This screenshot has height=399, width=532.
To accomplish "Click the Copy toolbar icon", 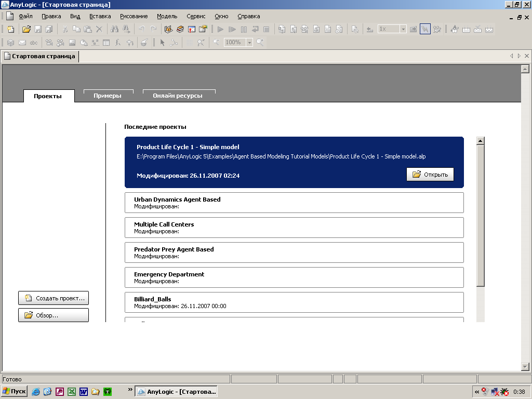I will click(x=77, y=29).
